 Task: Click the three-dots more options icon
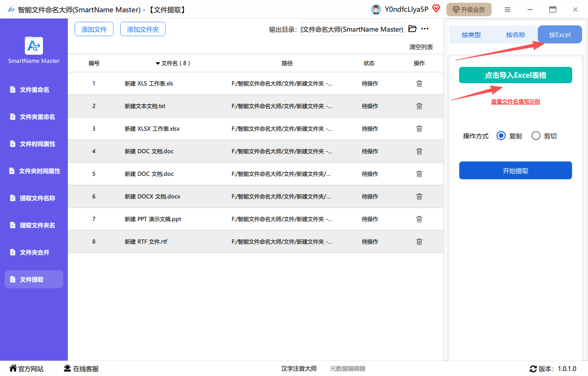[x=425, y=29]
